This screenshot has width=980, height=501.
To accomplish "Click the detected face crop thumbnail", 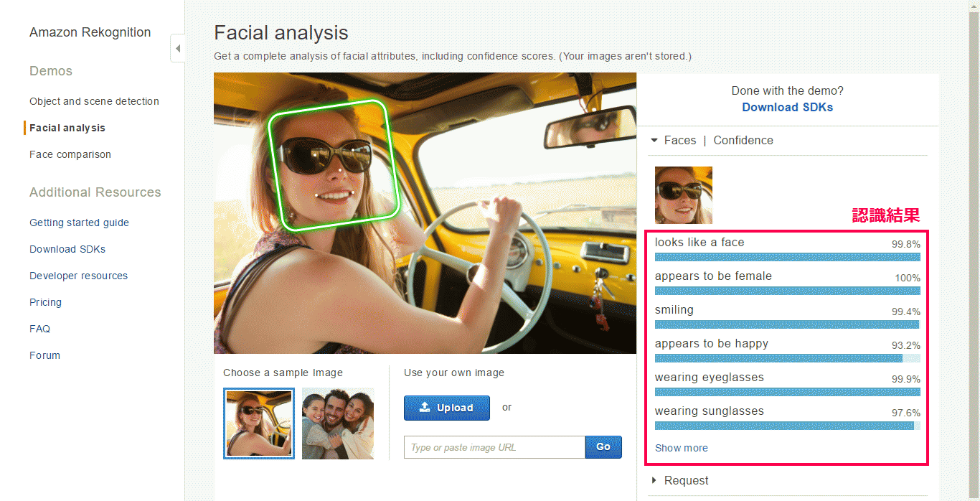I will coord(684,195).
